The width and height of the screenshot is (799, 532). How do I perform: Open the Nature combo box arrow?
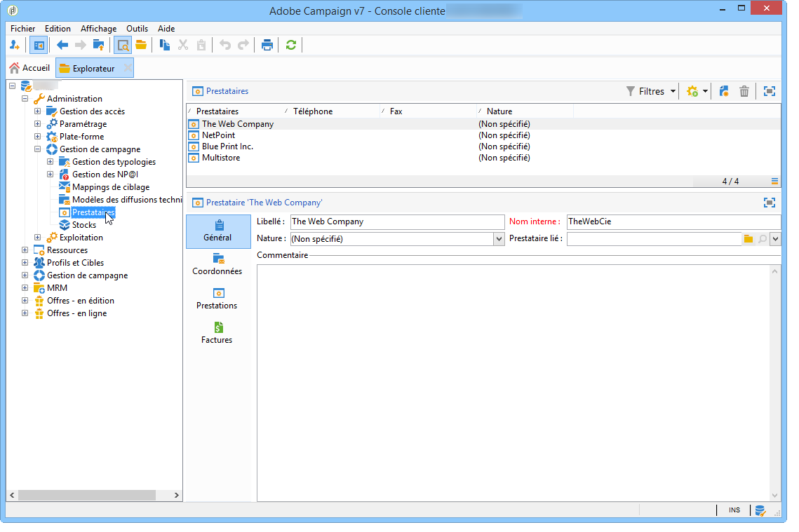coord(498,239)
